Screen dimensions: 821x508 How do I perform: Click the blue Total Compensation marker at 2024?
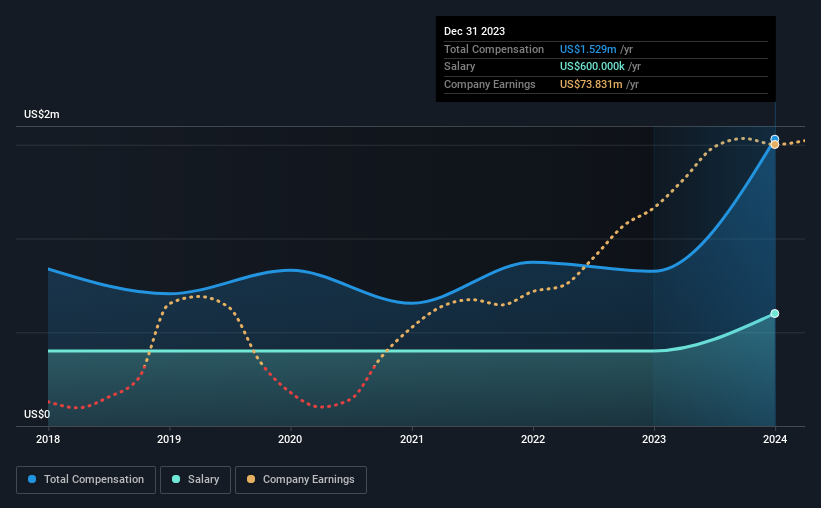pos(774,139)
